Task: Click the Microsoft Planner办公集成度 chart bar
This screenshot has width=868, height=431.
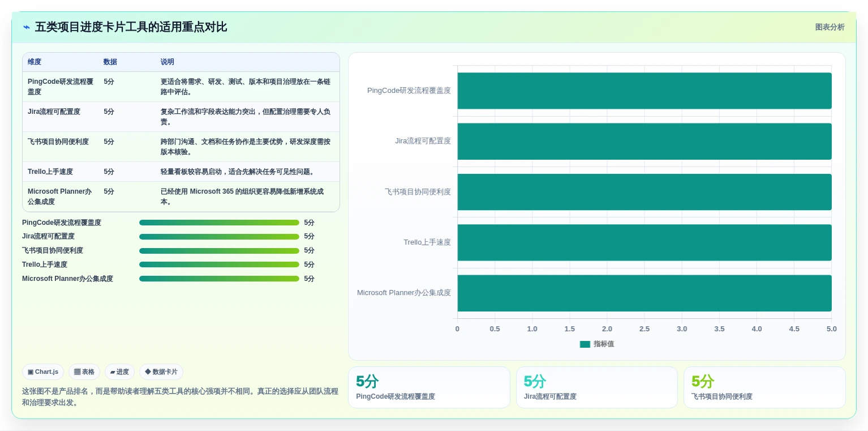Action: 644,293
